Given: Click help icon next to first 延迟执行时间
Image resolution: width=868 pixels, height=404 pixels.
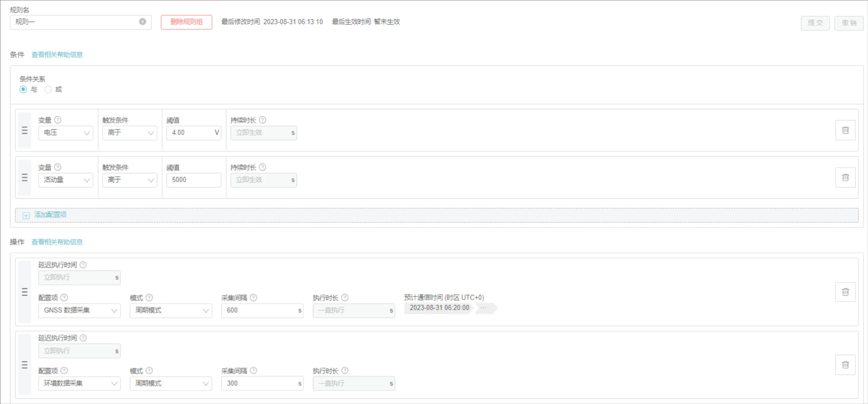Looking at the screenshot, I should point(83,265).
